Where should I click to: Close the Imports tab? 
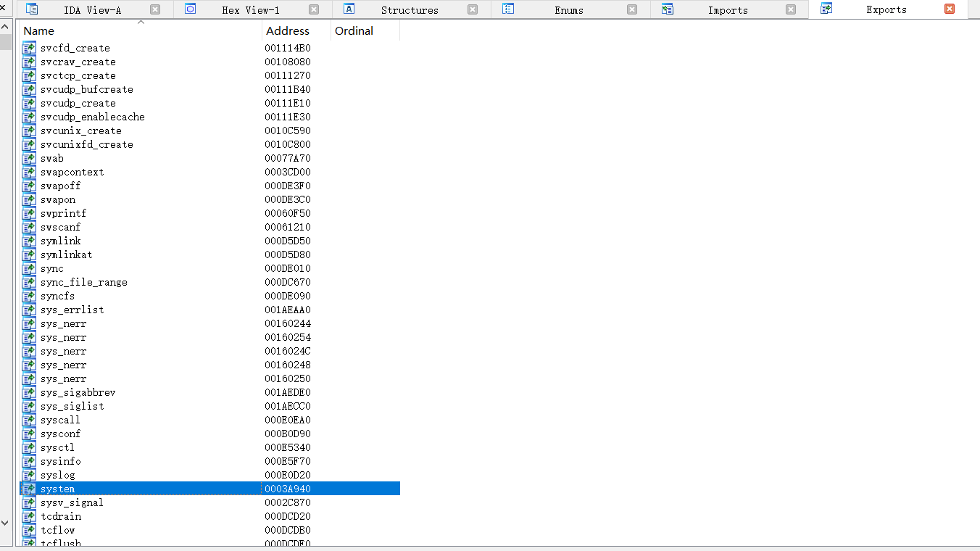click(791, 9)
